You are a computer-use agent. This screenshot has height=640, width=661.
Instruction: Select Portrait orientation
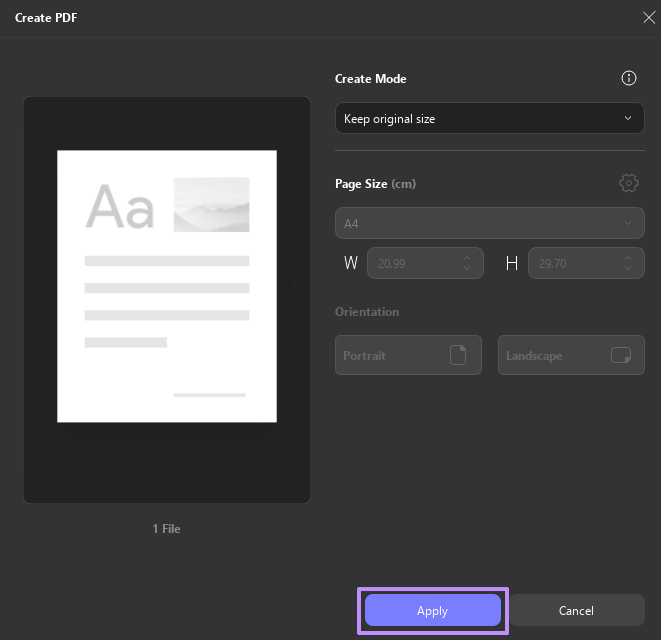click(408, 355)
